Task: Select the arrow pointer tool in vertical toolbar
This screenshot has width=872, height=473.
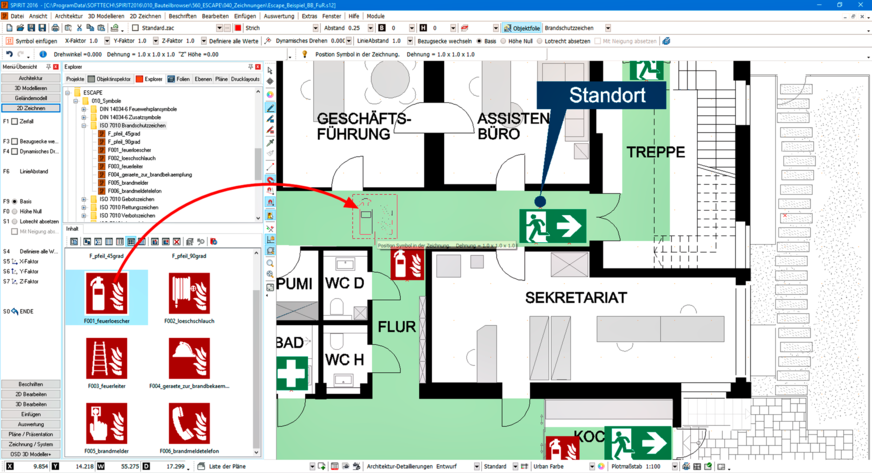Action: point(270,71)
